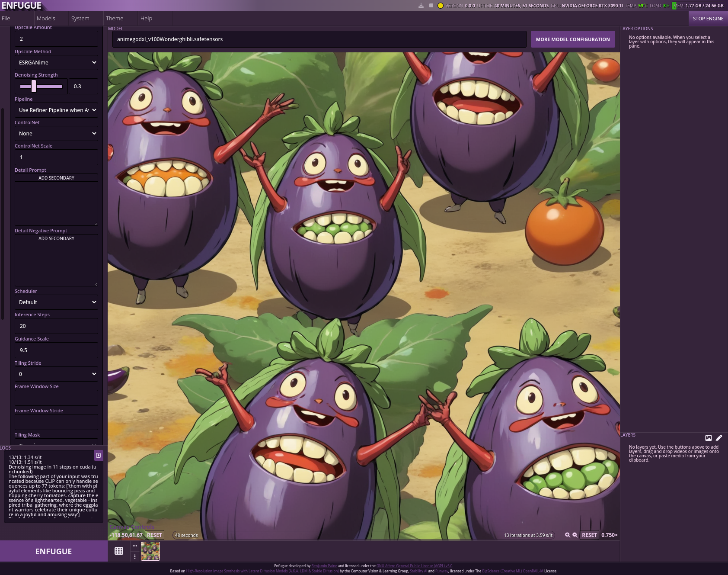
Task: Click the logs panel pop-out icon
Action: (98, 455)
